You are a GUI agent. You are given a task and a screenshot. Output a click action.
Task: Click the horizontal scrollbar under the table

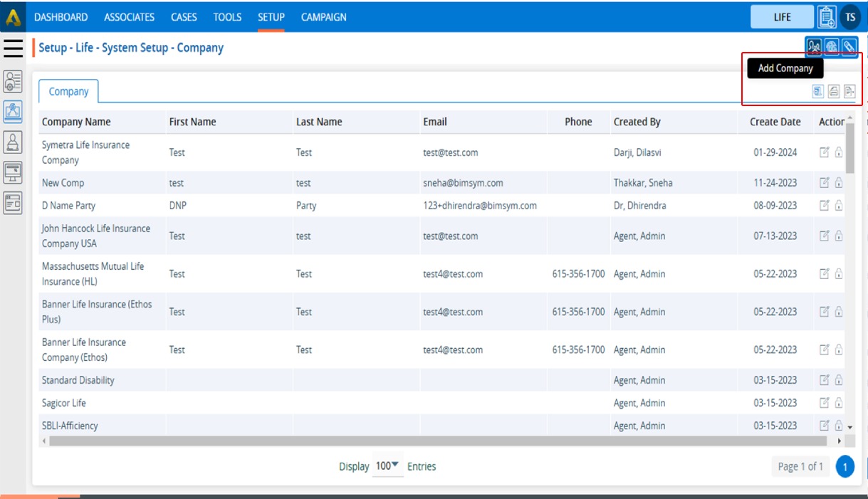click(x=427, y=441)
